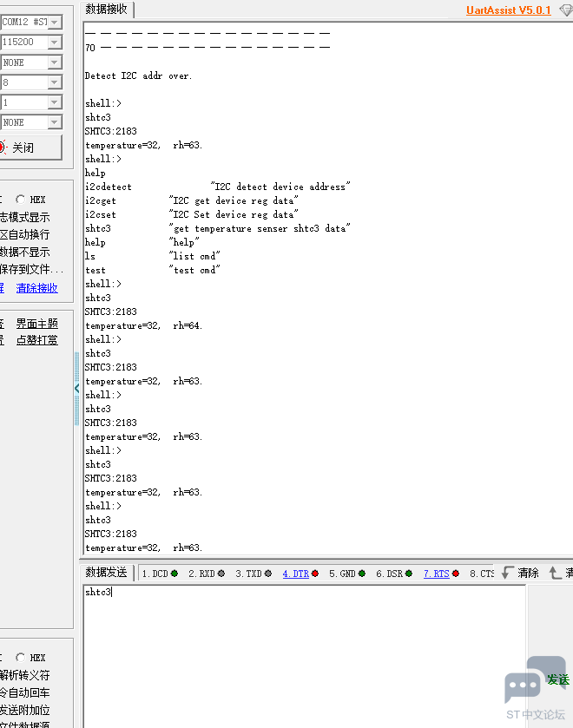Screen dimensions: 573x728
Task: Collapse the left panel with splitter arrow
Action: pos(76,389)
